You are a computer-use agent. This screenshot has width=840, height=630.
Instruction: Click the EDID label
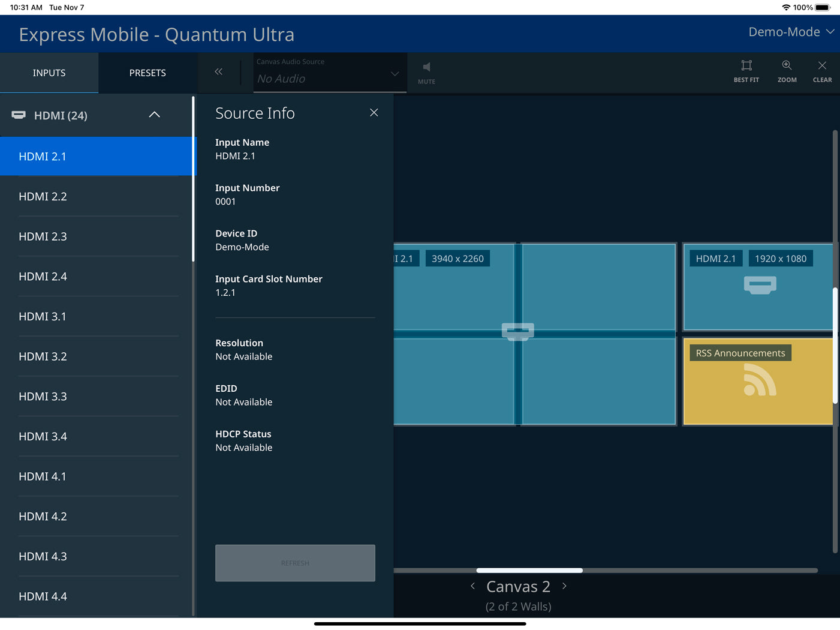click(x=226, y=388)
